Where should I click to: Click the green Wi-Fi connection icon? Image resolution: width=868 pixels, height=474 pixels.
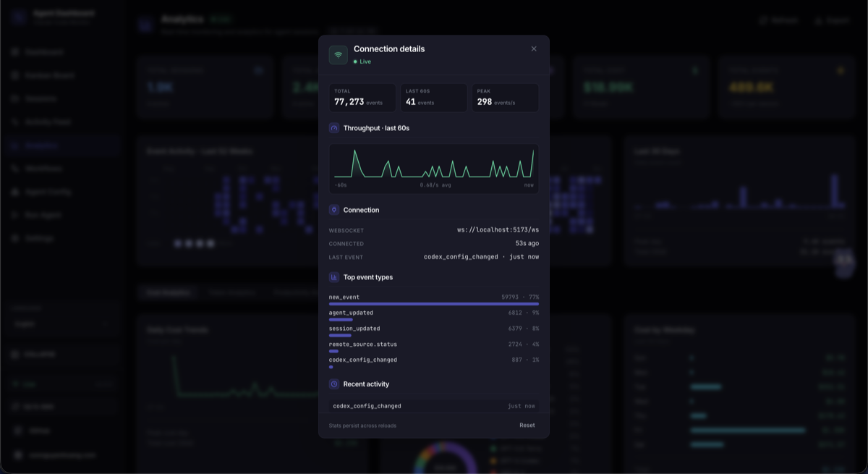tap(339, 55)
